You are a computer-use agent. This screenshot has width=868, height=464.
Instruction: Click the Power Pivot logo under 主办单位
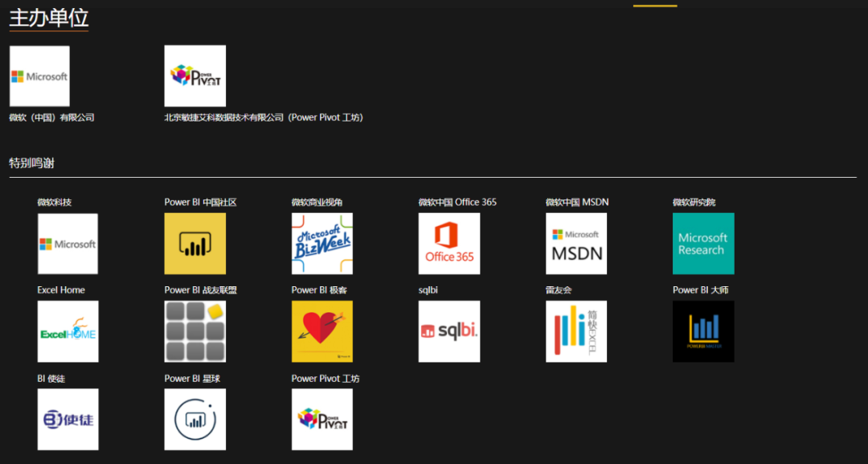[194, 76]
